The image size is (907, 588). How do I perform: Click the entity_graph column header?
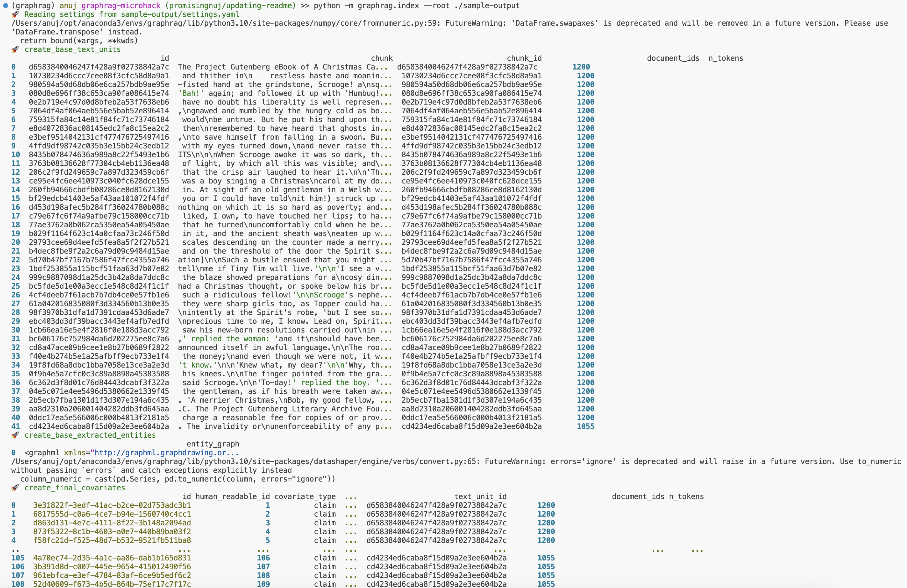coord(213,444)
